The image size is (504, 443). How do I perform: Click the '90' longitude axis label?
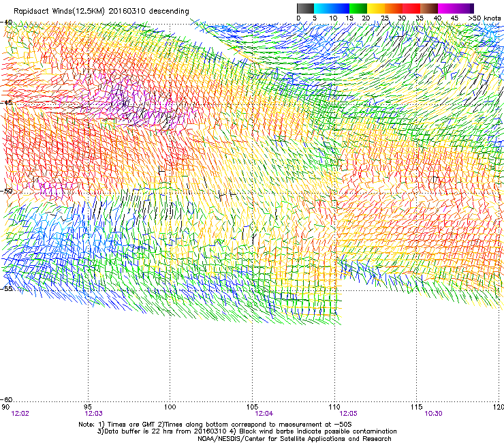tap(5, 407)
